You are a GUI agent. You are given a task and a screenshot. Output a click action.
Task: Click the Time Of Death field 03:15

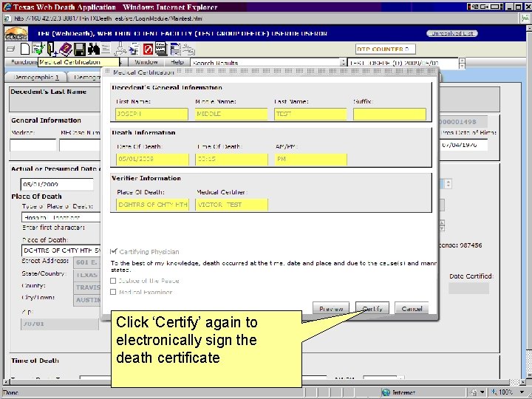click(231, 159)
